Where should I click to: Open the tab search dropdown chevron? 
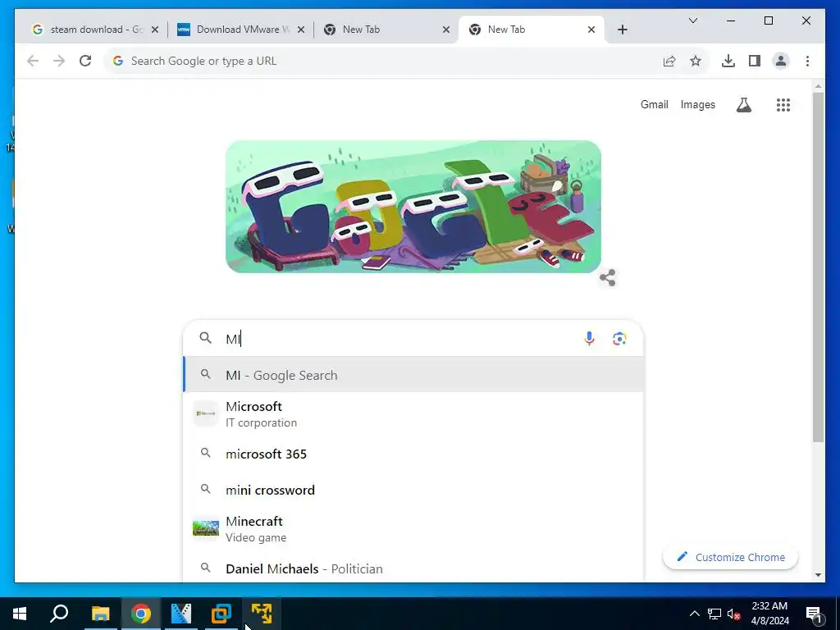(692, 21)
